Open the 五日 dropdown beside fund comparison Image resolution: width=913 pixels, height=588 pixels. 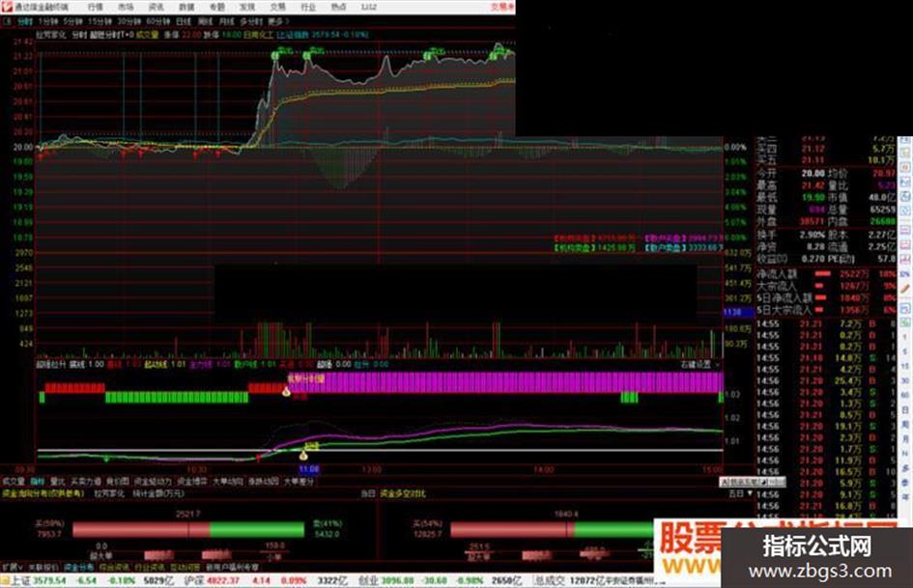[x=740, y=493]
